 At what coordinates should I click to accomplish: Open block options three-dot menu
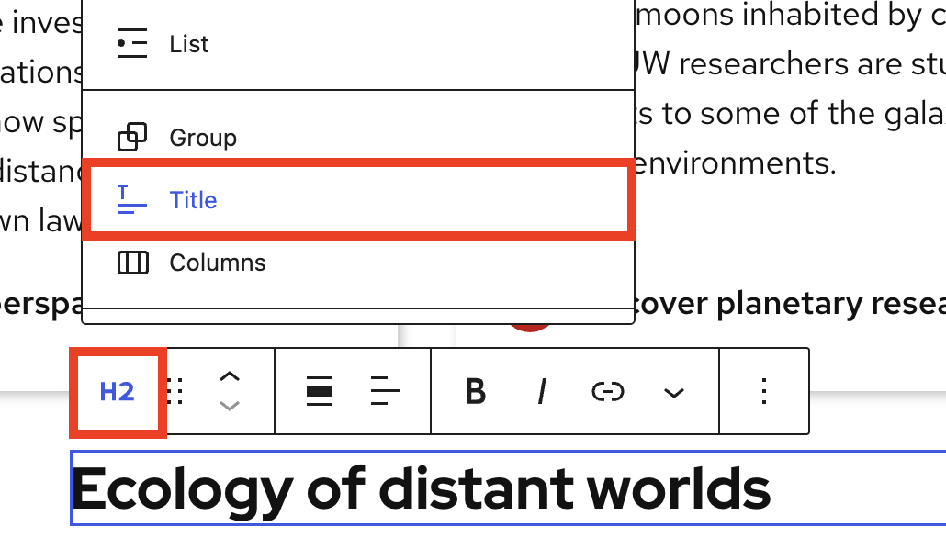[x=764, y=391]
